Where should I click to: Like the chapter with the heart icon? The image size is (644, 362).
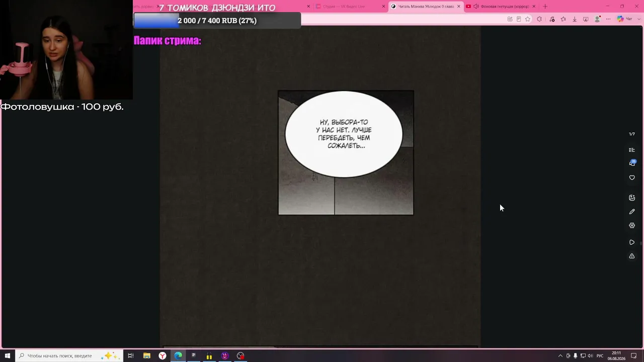[632, 177]
